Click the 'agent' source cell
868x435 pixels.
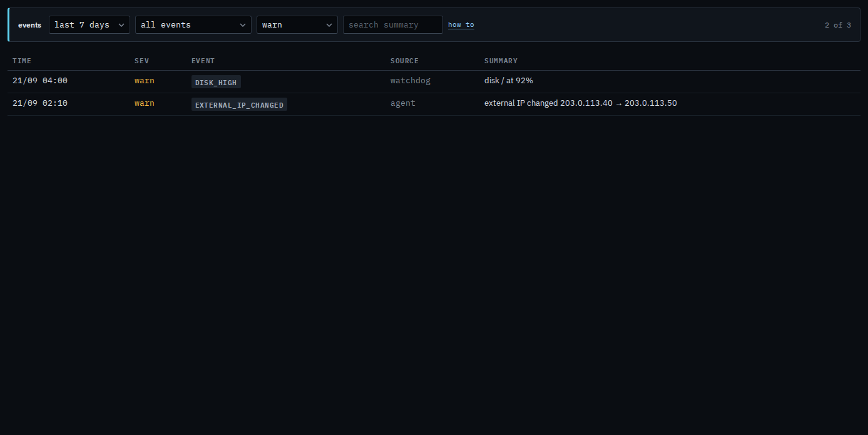tap(403, 103)
